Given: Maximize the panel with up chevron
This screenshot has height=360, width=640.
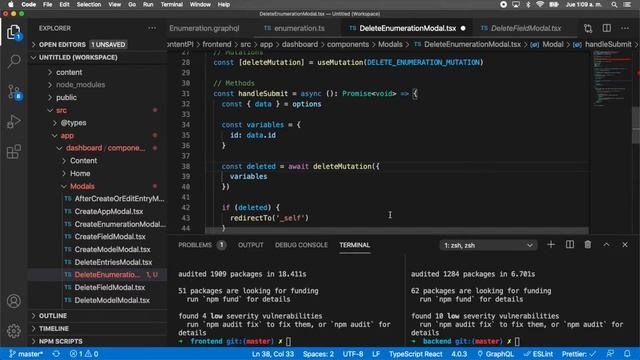Looking at the screenshot, I should point(607,244).
